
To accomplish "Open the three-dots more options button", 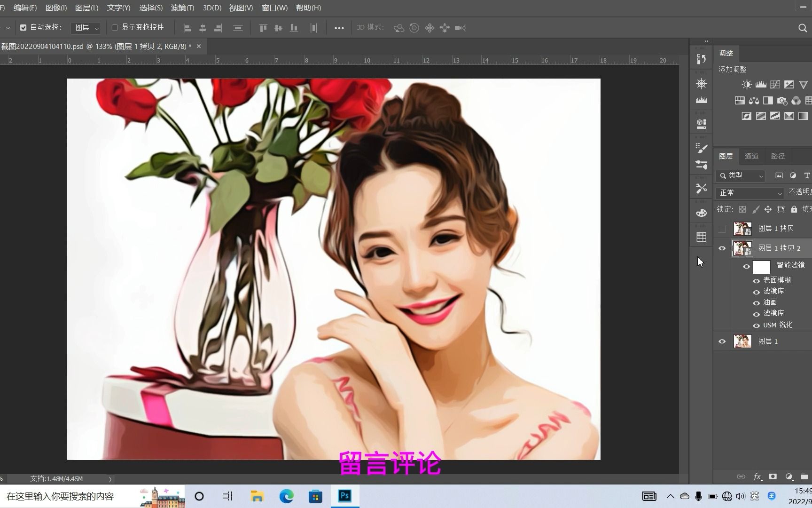I will [x=339, y=28].
